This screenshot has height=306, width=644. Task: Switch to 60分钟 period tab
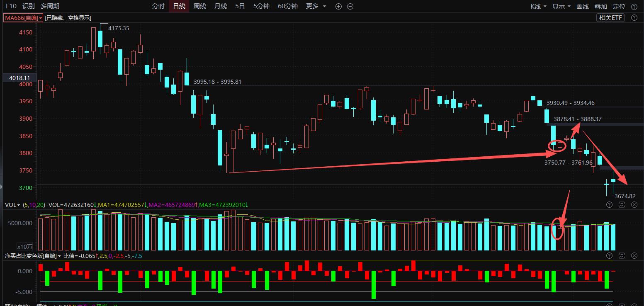click(x=287, y=6)
